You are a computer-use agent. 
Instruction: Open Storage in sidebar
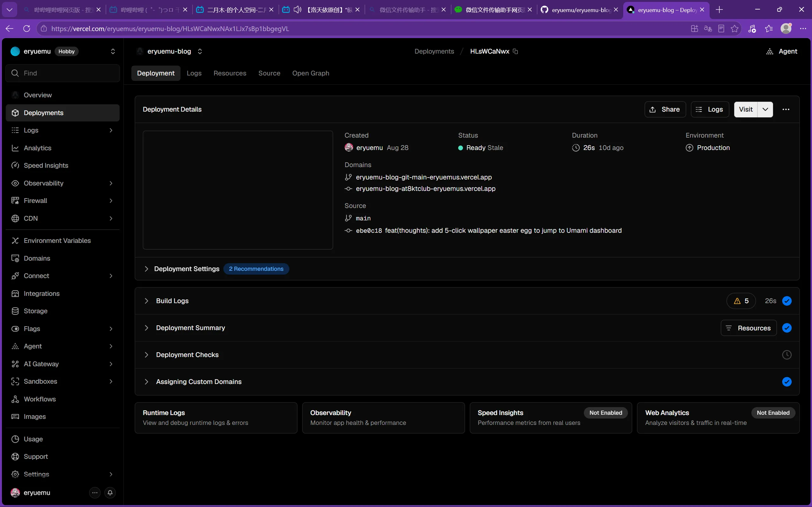[63, 311]
